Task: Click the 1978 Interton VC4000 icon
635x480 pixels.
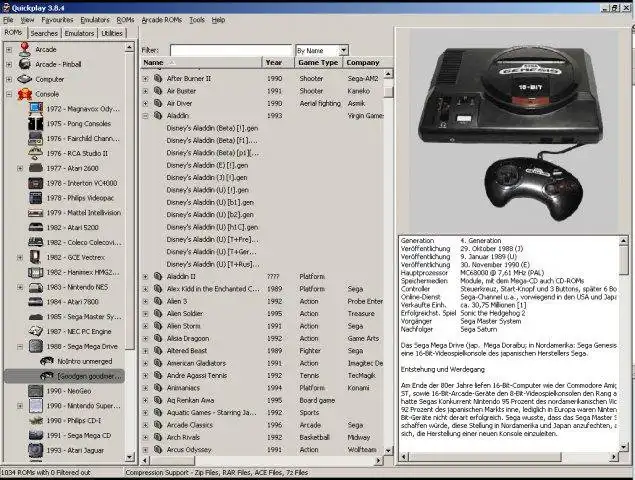Action: 36,183
